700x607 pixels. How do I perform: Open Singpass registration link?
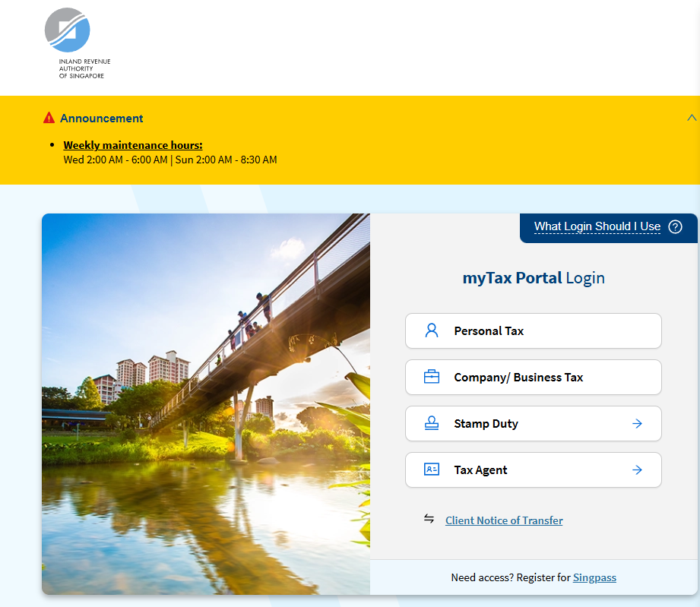click(594, 577)
